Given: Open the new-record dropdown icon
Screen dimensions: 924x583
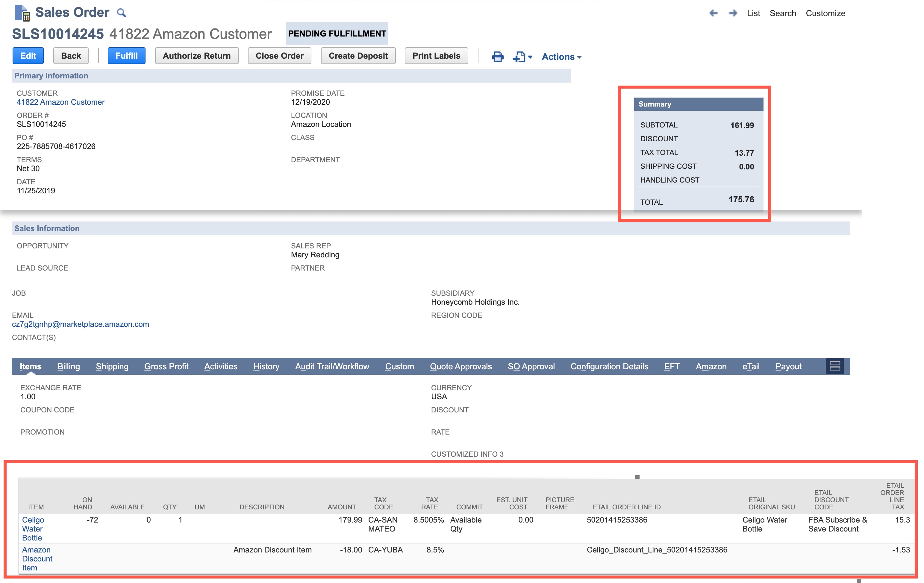Looking at the screenshot, I should tap(522, 57).
